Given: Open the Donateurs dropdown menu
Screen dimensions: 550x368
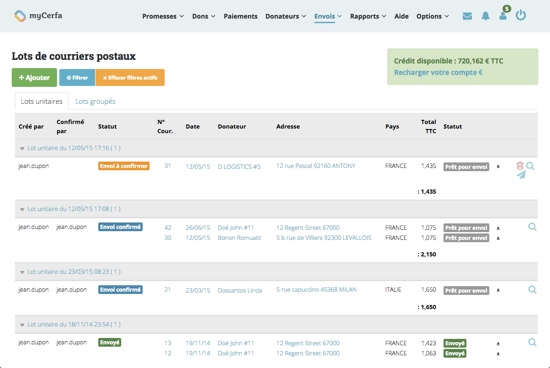Looking at the screenshot, I should pos(286,16).
